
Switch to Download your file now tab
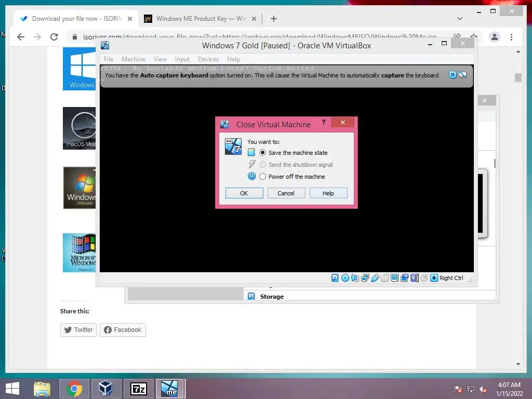coord(76,19)
